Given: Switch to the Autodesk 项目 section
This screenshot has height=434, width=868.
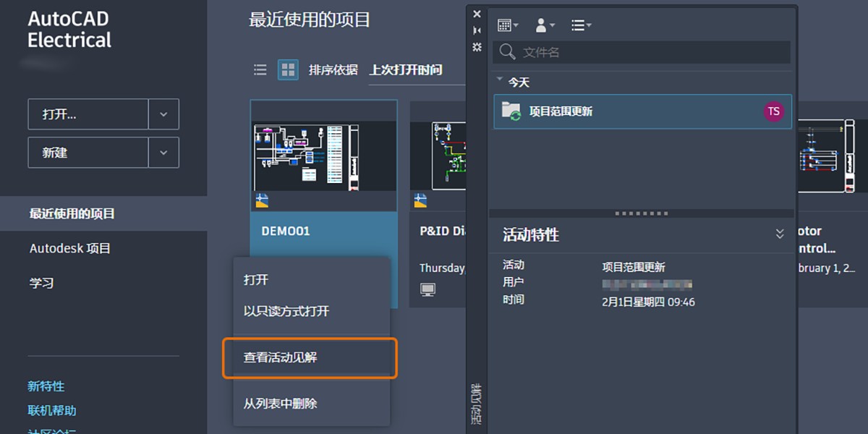Looking at the screenshot, I should click(71, 248).
